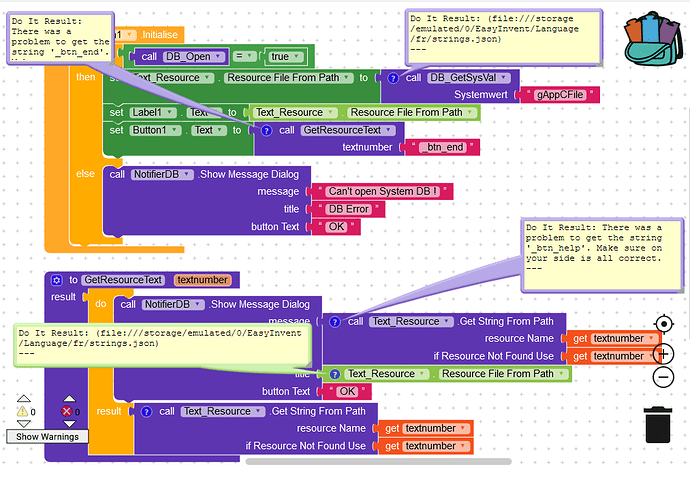Click the green strings.json Do It Result comment
This screenshot has height=484, width=690.
pos(163,345)
